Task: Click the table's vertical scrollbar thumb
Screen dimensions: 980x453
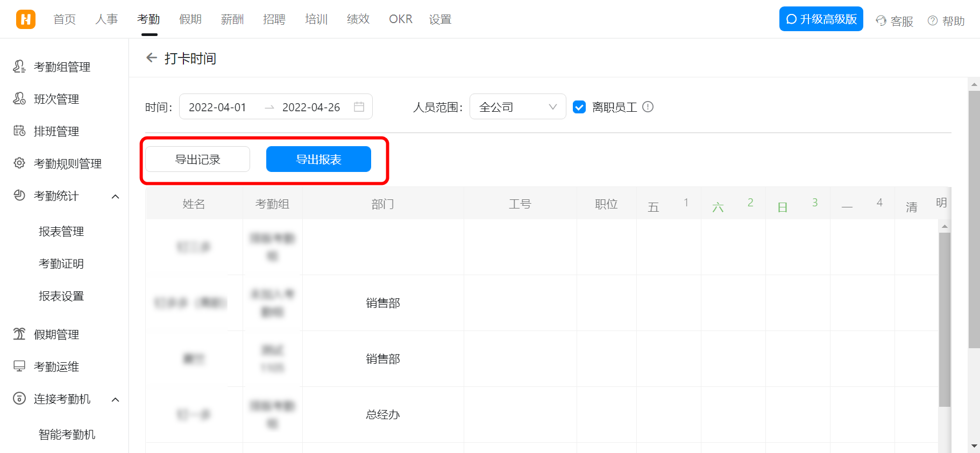Action: click(x=945, y=319)
